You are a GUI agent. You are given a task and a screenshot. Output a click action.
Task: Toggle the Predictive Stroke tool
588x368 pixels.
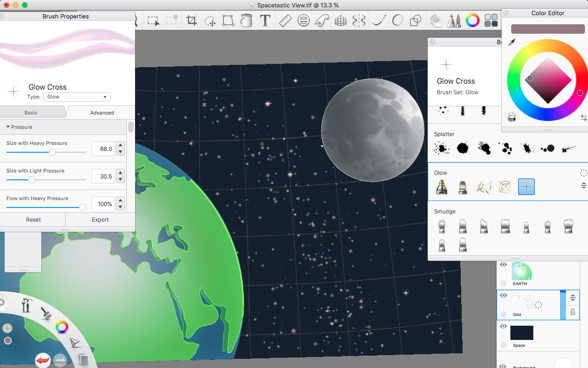[x=397, y=21]
